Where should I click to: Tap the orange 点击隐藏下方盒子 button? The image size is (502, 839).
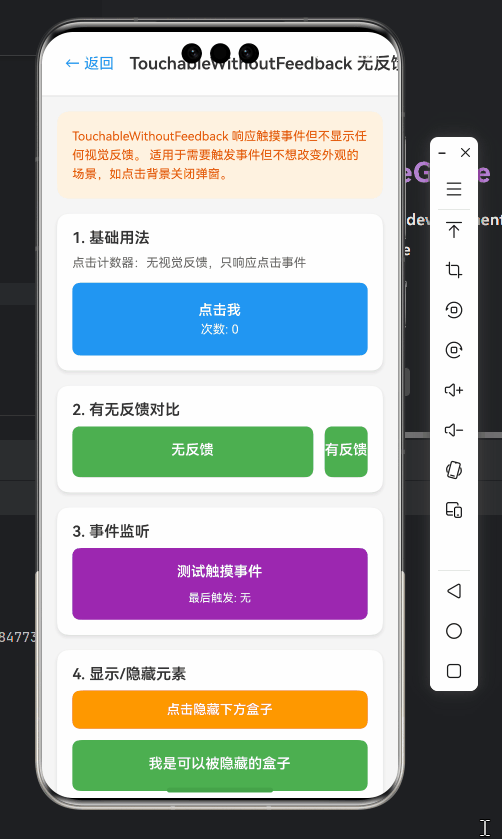220,710
